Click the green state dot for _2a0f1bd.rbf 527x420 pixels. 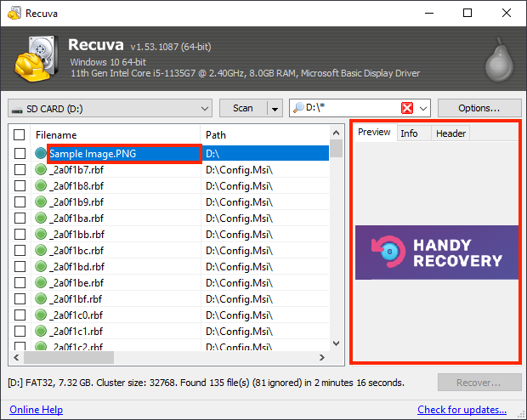41,266
